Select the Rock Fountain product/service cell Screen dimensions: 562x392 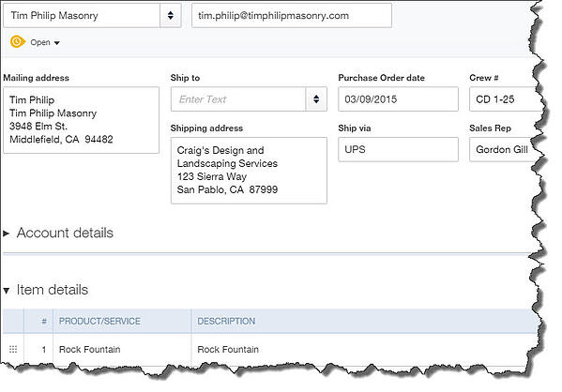(122, 350)
